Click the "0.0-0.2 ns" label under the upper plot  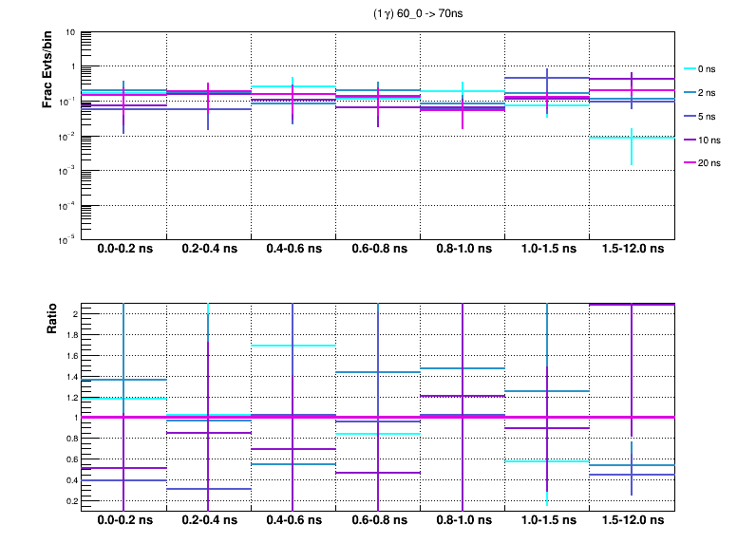tap(124, 250)
